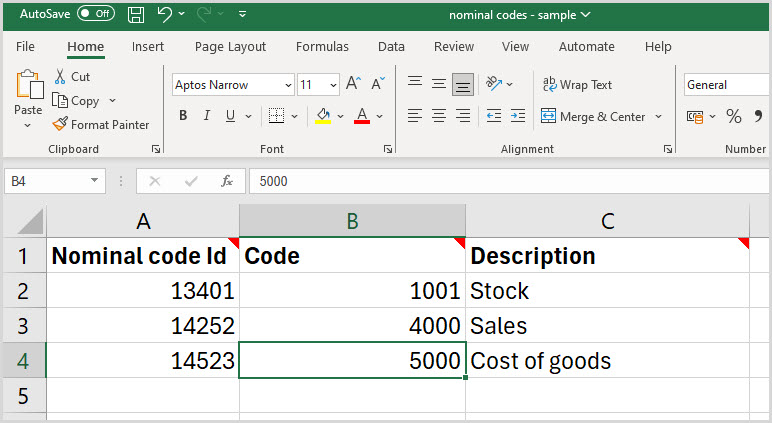This screenshot has height=423, width=772.
Task: Expand the Merge & Center options arrow
Action: click(x=658, y=117)
